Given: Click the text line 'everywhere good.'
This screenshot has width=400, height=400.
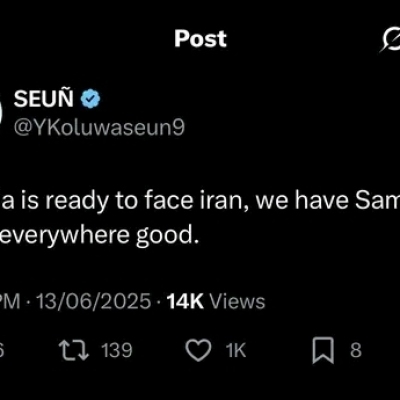Looking at the screenshot, I should (x=99, y=236).
